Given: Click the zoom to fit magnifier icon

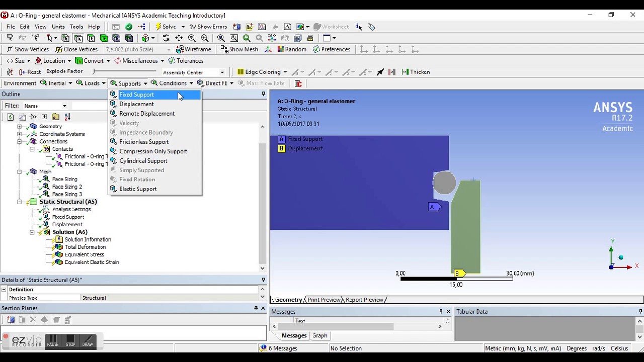Looking at the screenshot, I should point(221,38).
